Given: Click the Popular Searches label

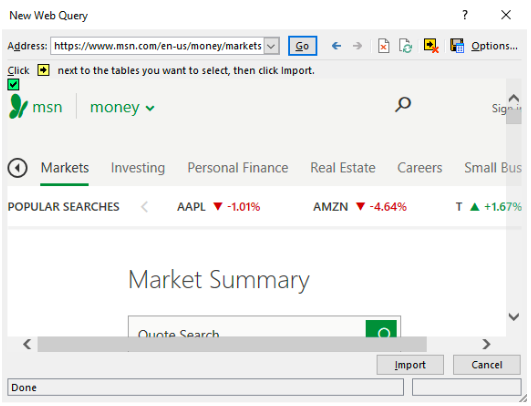Looking at the screenshot, I should (x=63, y=207).
